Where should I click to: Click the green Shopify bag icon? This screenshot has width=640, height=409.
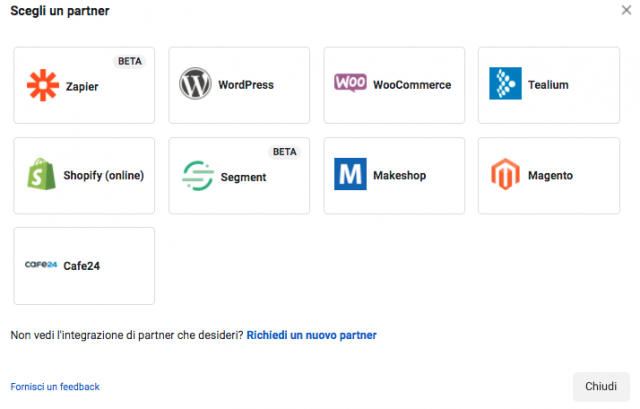coord(41,174)
